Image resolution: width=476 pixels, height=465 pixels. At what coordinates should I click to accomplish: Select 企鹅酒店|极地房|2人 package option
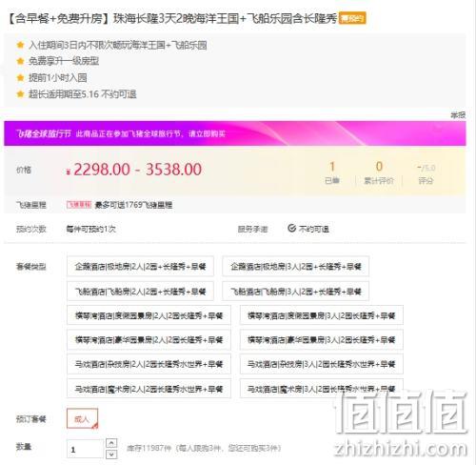tap(140, 266)
